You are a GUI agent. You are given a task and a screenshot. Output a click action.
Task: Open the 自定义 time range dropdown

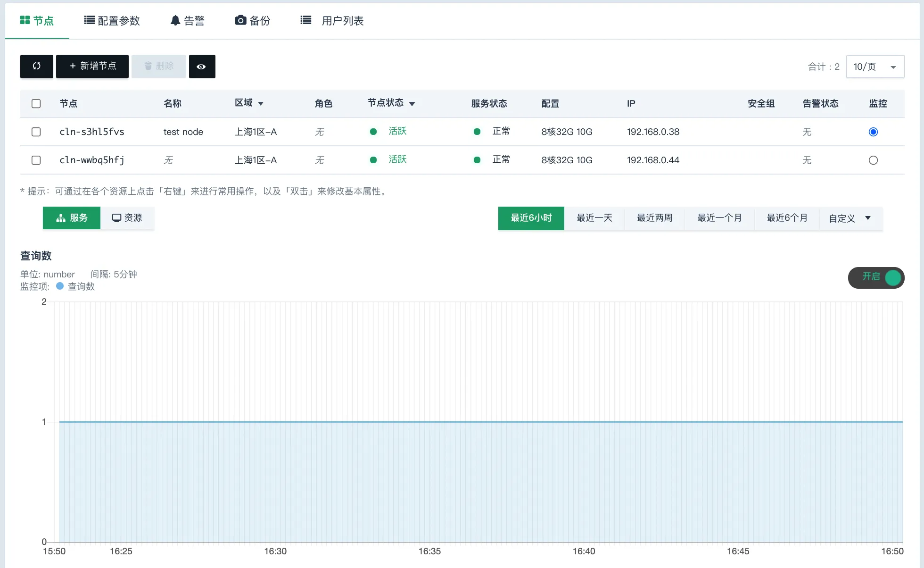click(x=850, y=218)
